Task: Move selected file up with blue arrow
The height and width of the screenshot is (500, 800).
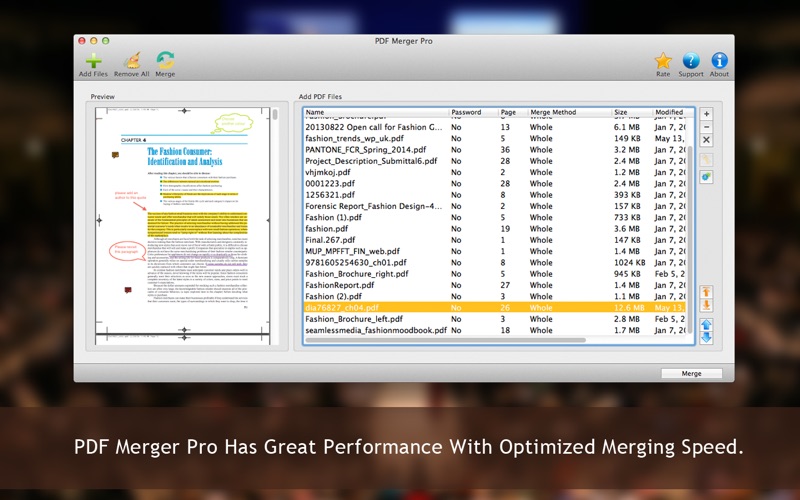Action: coord(706,324)
